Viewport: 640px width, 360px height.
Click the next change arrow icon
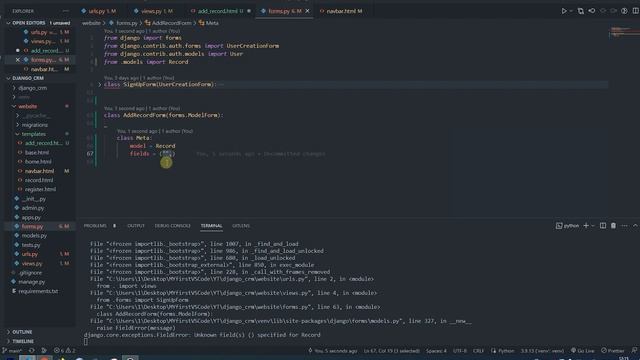(613, 11)
